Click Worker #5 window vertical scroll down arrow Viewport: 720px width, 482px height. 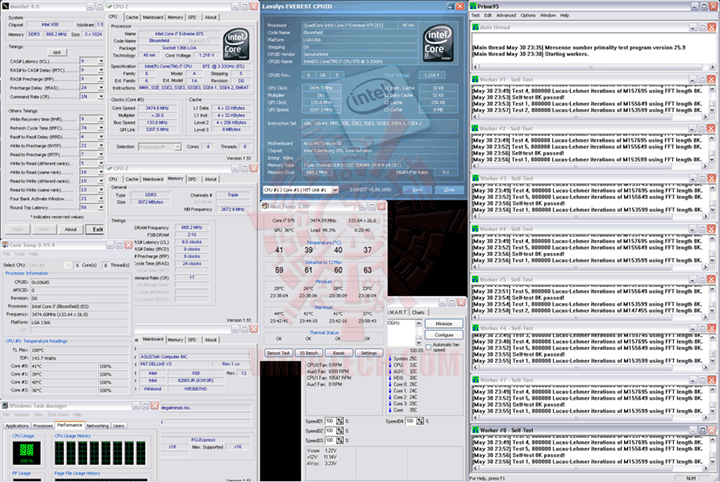712,311
